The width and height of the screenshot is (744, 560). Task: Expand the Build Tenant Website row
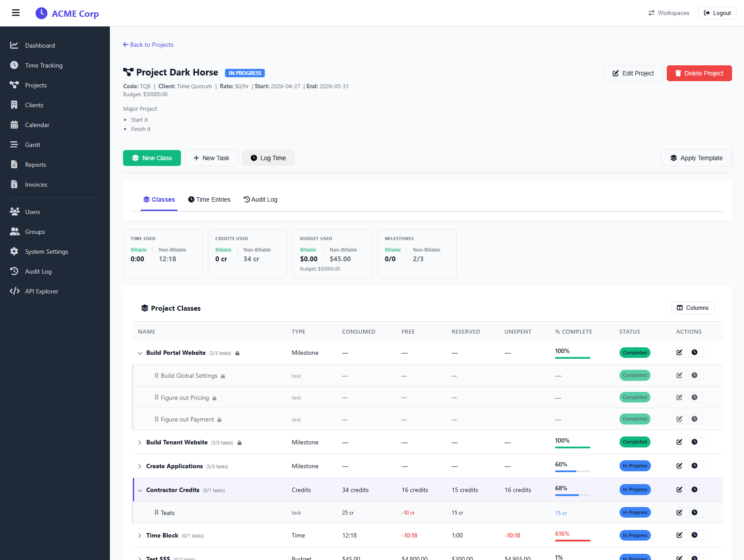(140, 443)
